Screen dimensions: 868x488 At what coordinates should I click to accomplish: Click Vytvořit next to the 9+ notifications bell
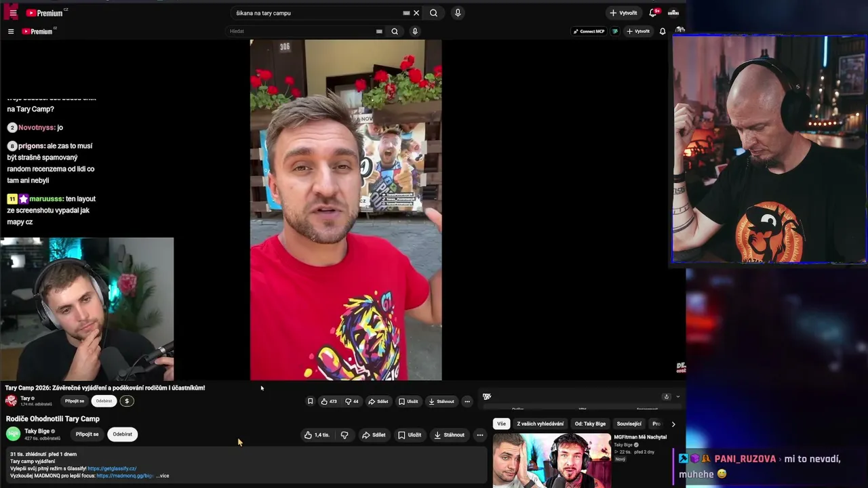[x=624, y=13]
